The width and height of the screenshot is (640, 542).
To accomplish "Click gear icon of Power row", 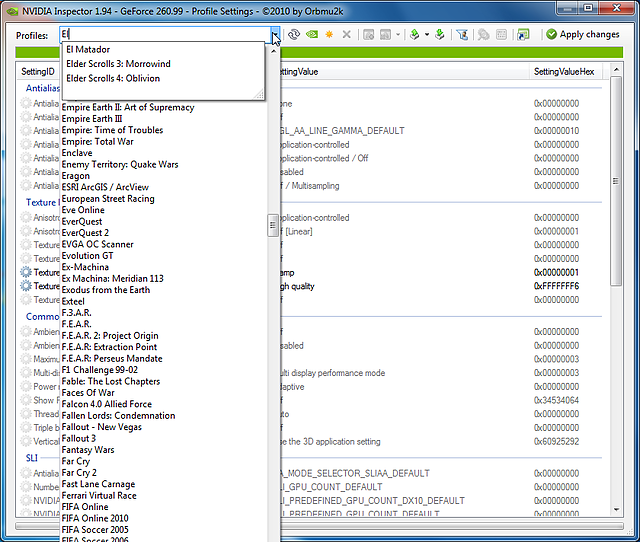I will [26, 387].
